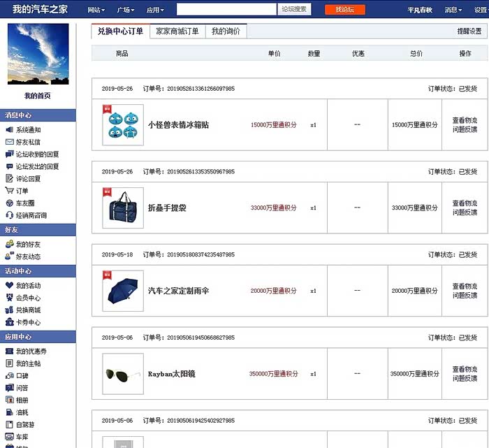This screenshot has height=448, width=489.
Task: Open the 订单 shopping cart icon
Action: coord(10,191)
